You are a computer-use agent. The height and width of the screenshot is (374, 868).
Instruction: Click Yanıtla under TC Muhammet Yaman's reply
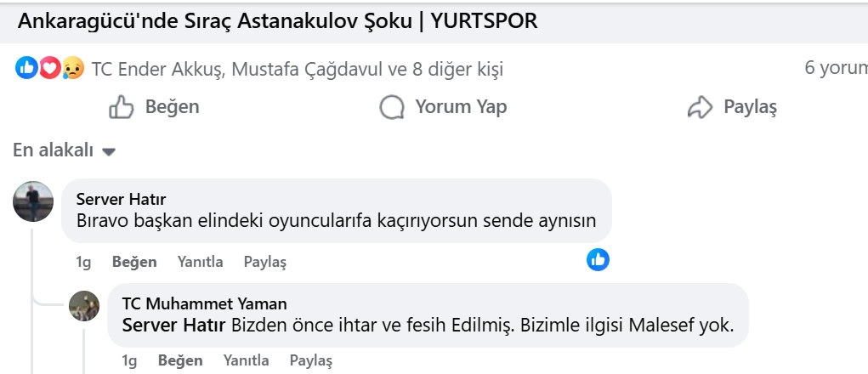247,360
